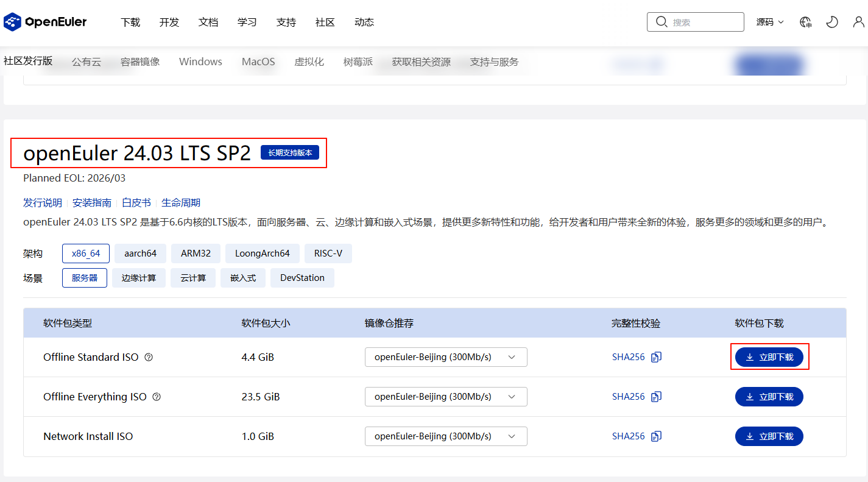Click the 长期支持版本 badge
The height and width of the screenshot is (482, 868).
pyautogui.click(x=290, y=153)
